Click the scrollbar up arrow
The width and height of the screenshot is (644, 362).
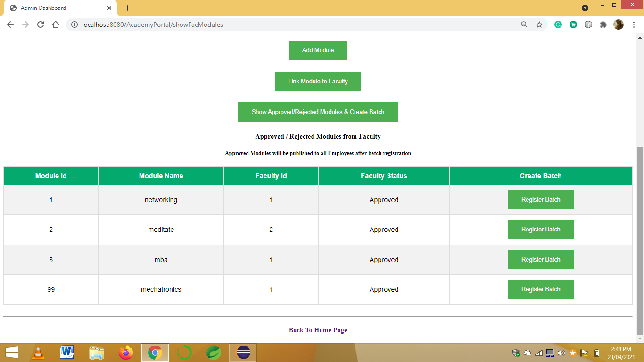pyautogui.click(x=640, y=38)
